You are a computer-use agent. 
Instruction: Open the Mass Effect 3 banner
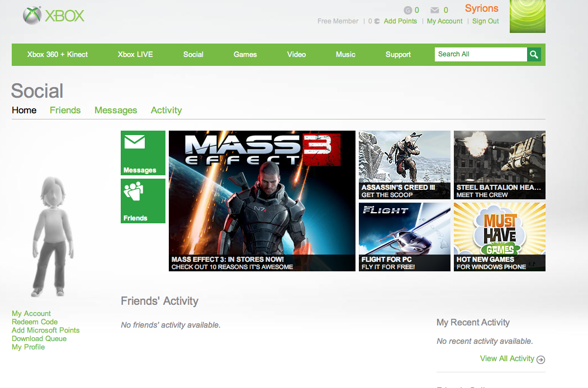coord(262,201)
